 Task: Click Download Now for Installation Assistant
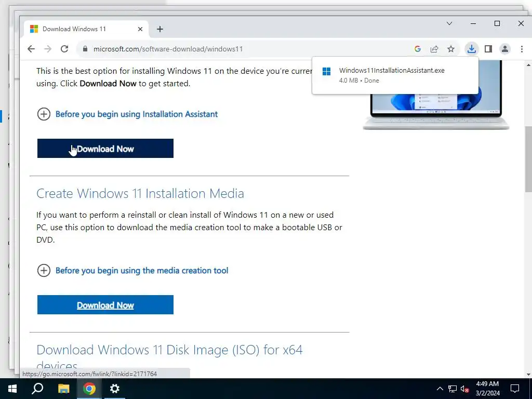pyautogui.click(x=105, y=148)
